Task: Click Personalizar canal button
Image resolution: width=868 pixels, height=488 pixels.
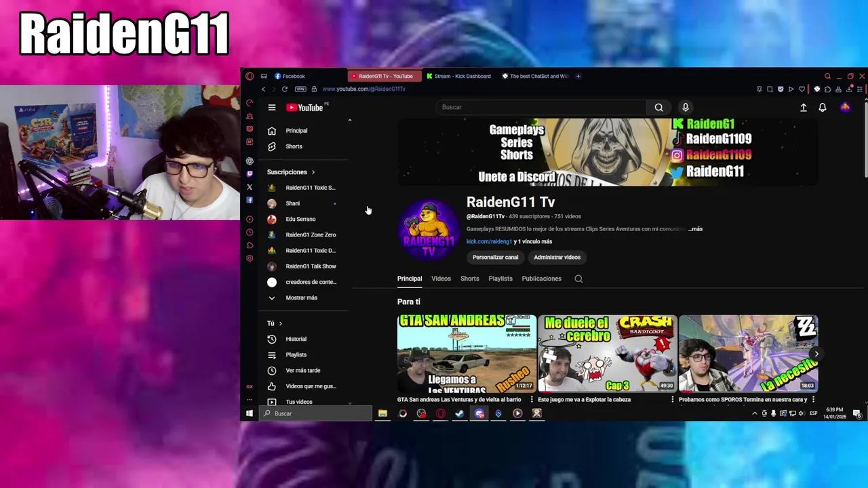Action: pos(496,257)
